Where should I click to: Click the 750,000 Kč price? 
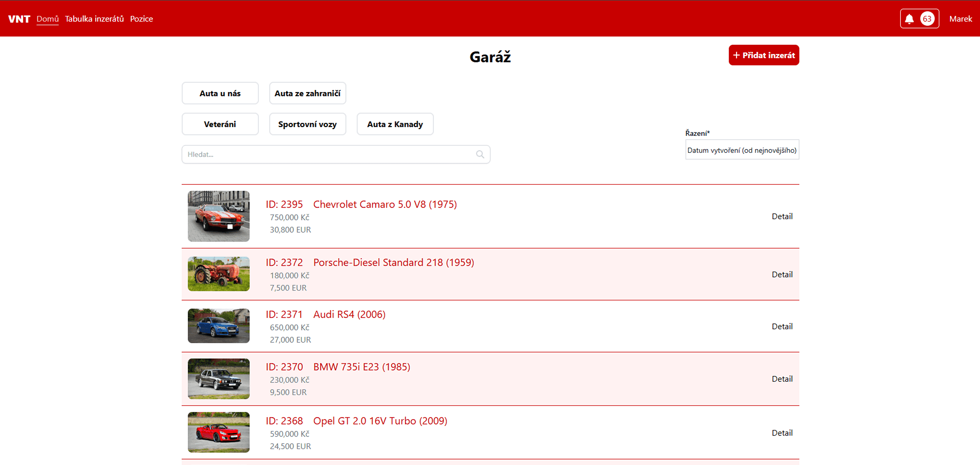coord(290,218)
